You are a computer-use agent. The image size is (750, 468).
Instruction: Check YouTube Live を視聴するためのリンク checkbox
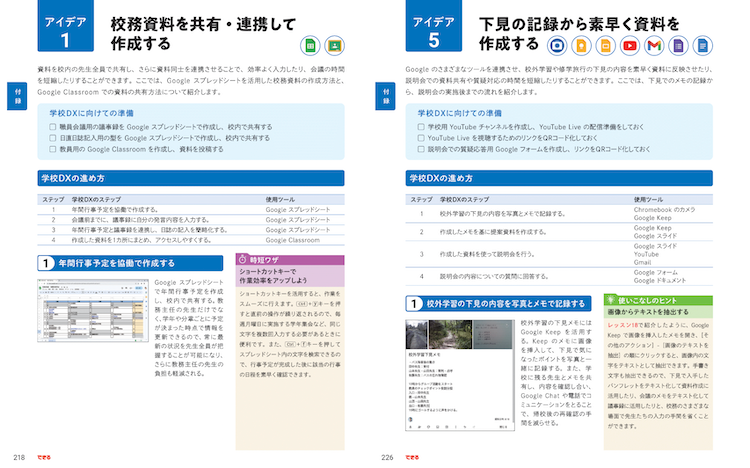click(x=421, y=138)
